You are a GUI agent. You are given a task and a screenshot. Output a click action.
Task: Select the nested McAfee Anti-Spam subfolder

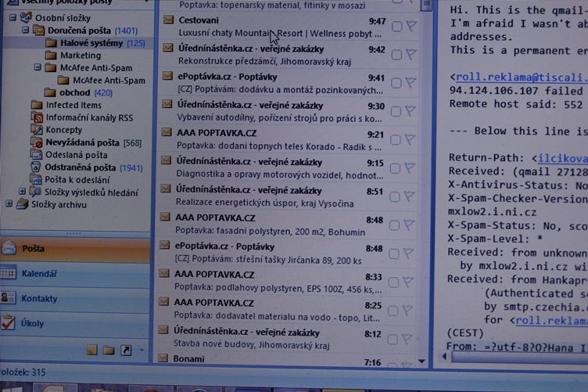coord(109,81)
